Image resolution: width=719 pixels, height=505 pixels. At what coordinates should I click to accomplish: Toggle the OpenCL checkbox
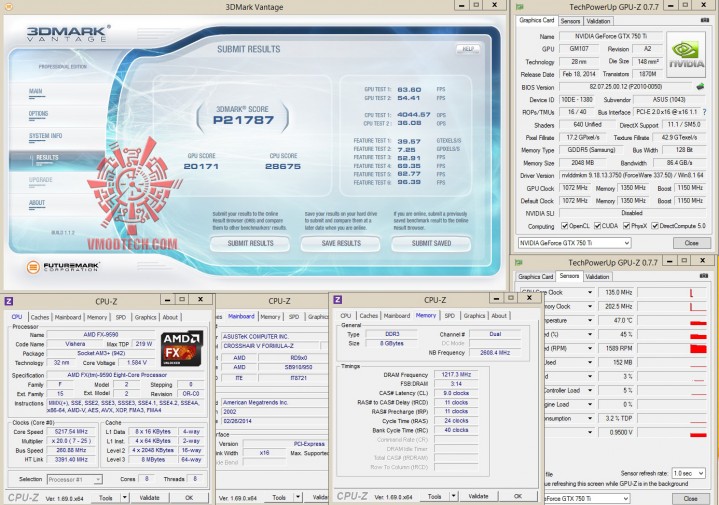click(564, 226)
